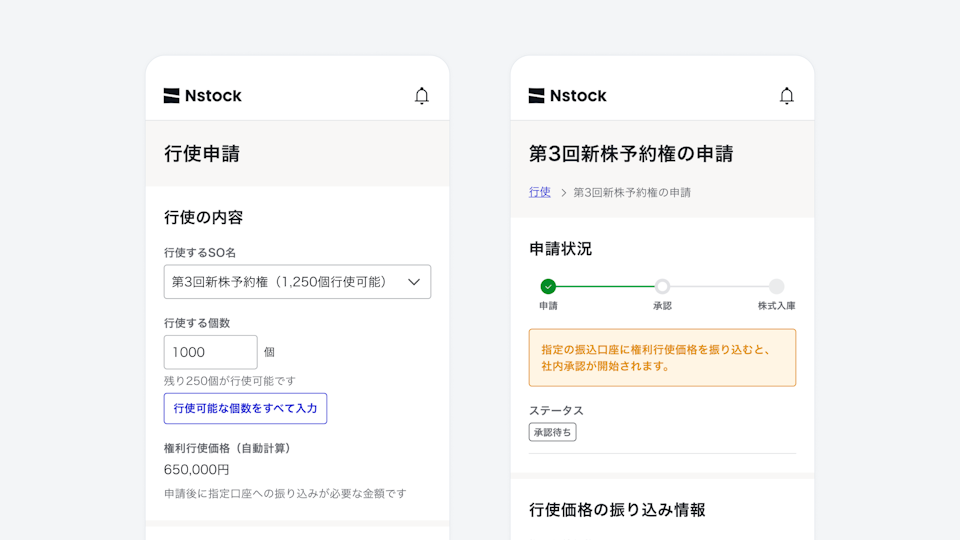Click the green progress line between 申請 and 承認
Image resolution: width=960 pixels, height=540 pixels.
[x=605, y=287]
